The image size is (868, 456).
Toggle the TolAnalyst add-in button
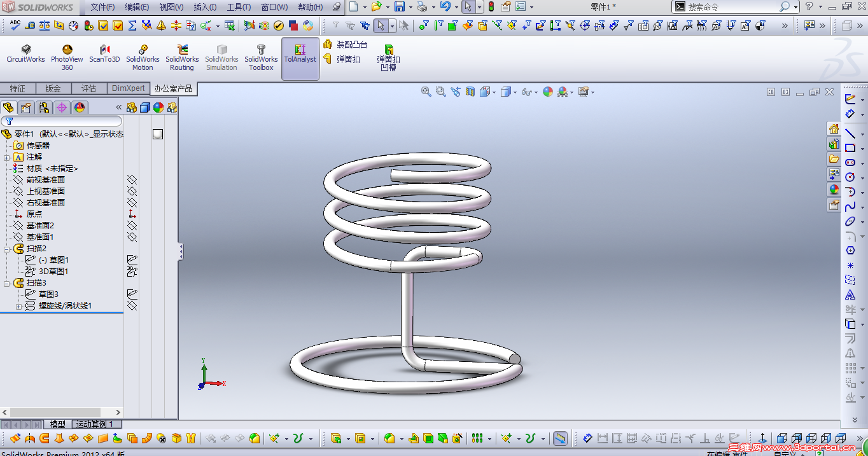(x=300, y=59)
